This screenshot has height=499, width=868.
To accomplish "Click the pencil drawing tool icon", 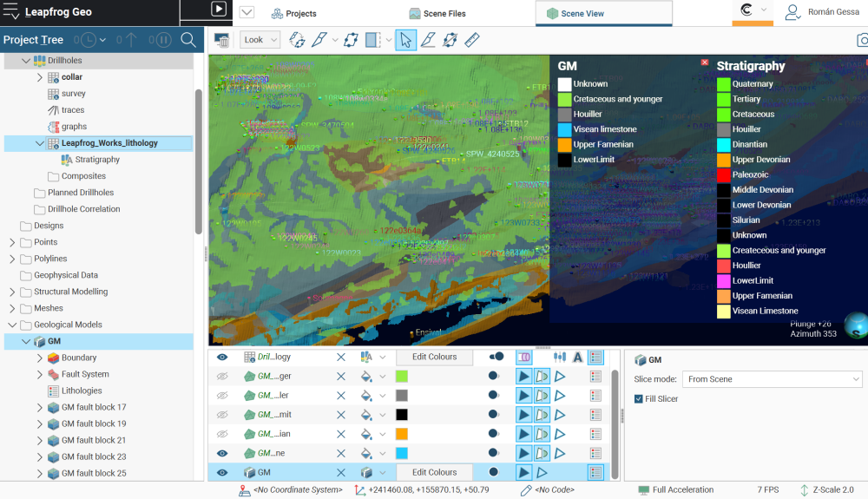I will pos(428,40).
